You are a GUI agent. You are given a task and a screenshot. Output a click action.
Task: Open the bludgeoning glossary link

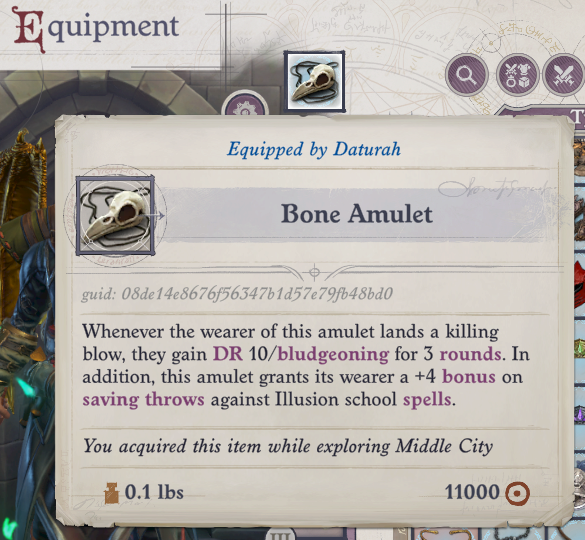coord(333,354)
